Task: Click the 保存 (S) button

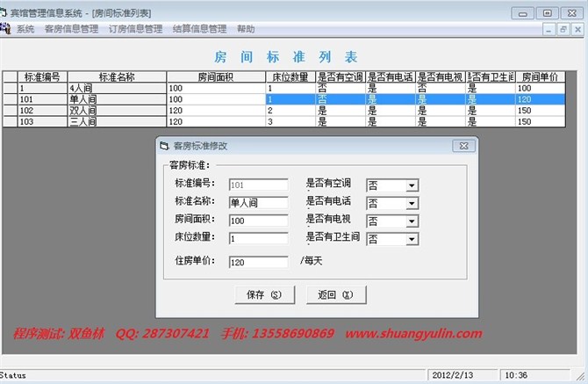Action: [265, 294]
